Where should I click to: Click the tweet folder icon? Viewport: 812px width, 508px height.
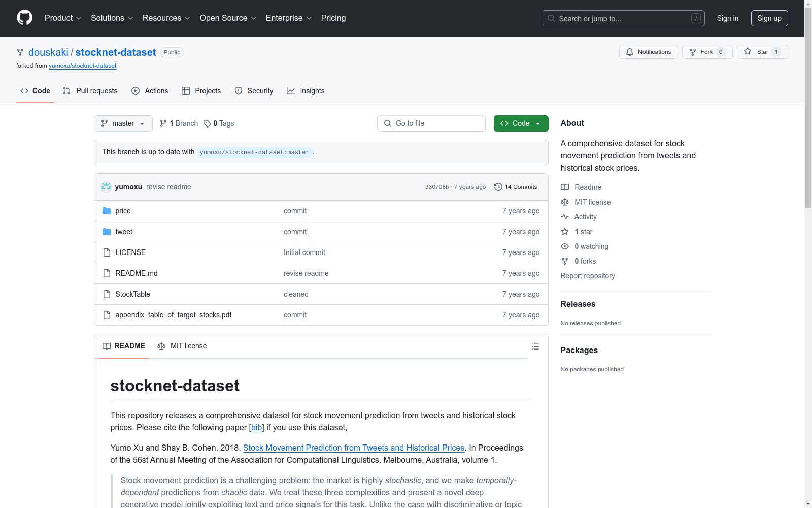[x=107, y=232]
